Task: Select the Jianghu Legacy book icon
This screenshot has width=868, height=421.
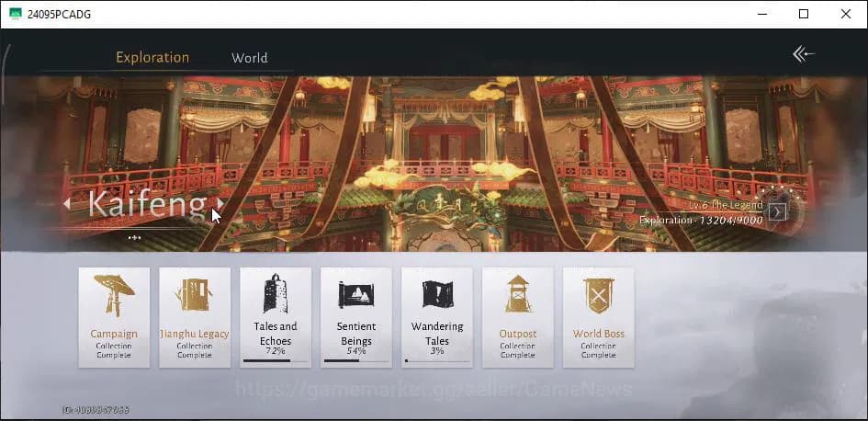Action: coord(195,295)
